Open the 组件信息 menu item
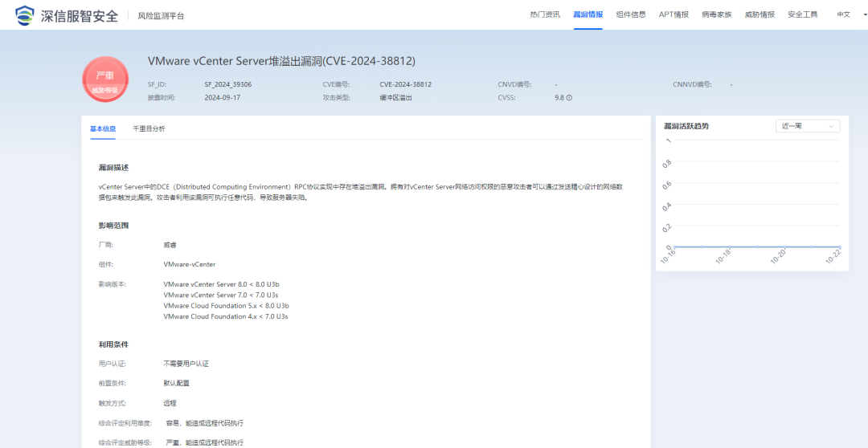The height and width of the screenshot is (448, 868). [x=631, y=15]
